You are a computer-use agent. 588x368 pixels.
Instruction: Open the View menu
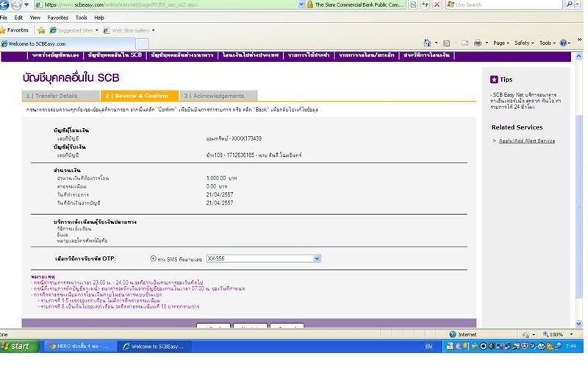[x=35, y=18]
